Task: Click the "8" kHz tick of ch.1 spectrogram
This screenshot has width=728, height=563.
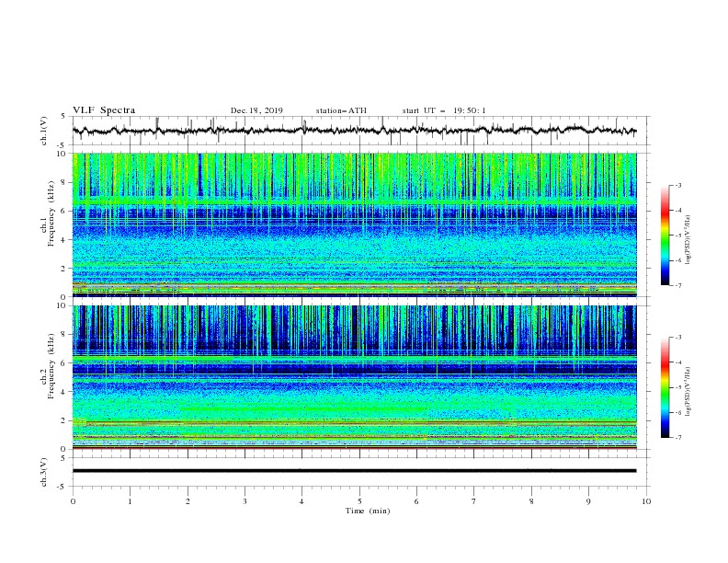Action: coord(65,182)
